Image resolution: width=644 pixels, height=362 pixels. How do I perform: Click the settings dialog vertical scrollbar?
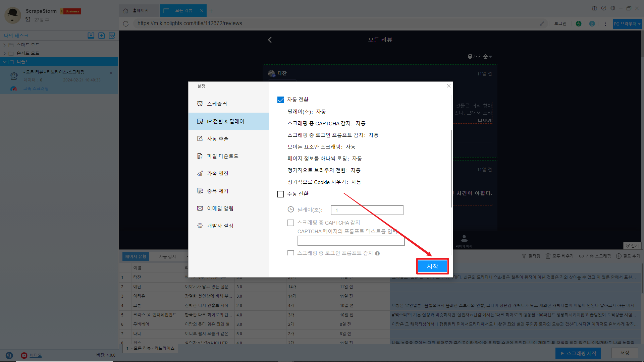[x=451, y=168]
